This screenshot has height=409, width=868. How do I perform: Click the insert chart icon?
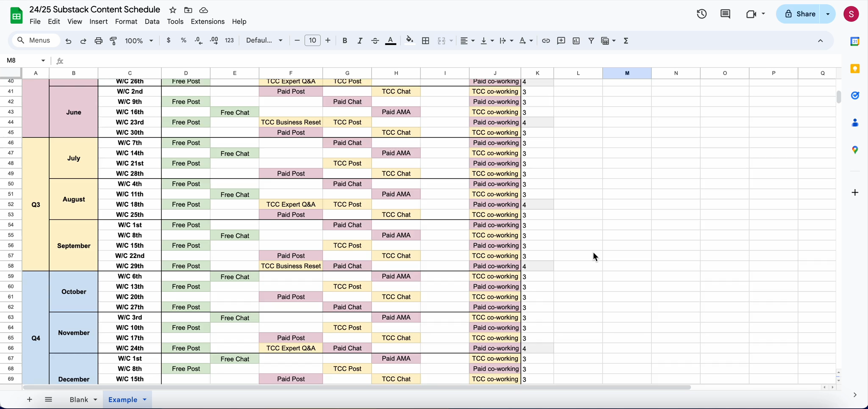coord(576,41)
